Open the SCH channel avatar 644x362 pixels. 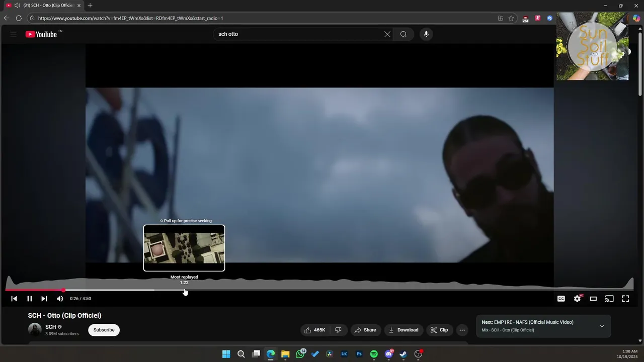[35, 330]
